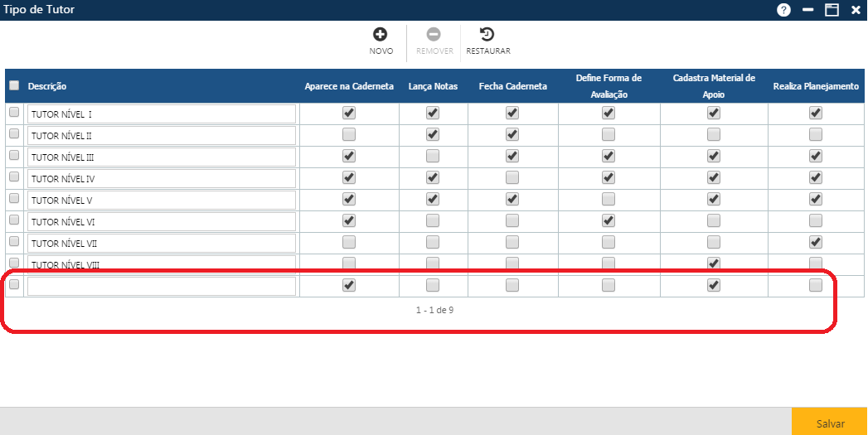Select the row checkbox for TUTOR NÍVEL I
Image resolution: width=868 pixels, height=435 pixels.
click(x=14, y=112)
